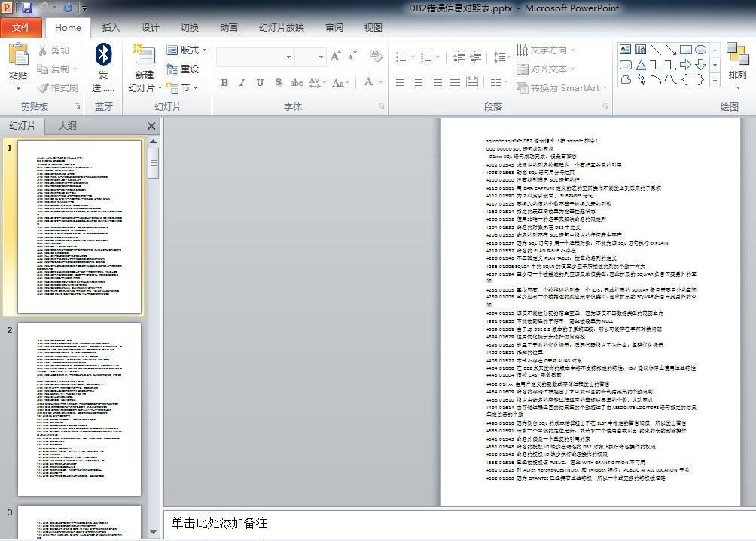Toggle justify text alignment

point(455,81)
